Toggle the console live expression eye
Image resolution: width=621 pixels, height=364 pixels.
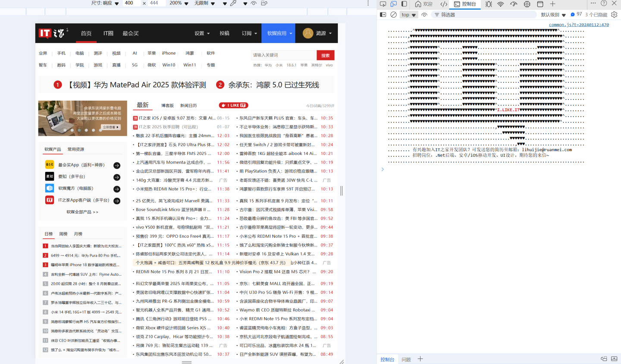tap(424, 15)
